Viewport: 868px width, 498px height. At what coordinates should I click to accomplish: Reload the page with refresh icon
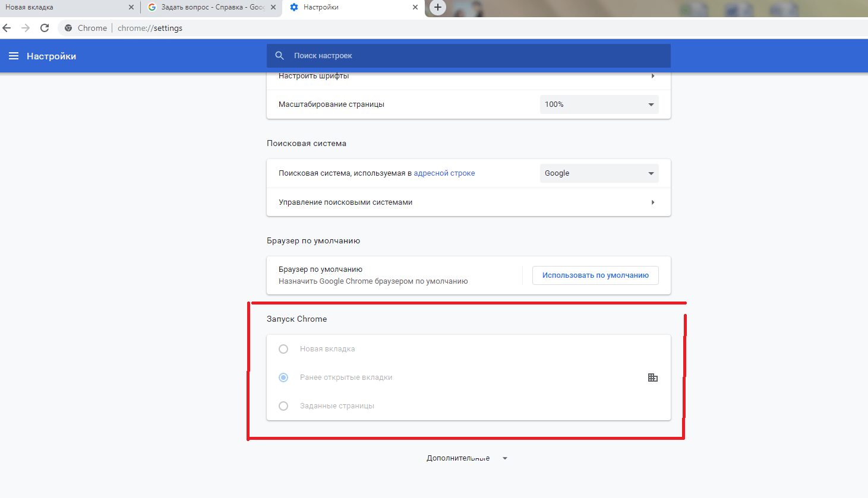45,28
